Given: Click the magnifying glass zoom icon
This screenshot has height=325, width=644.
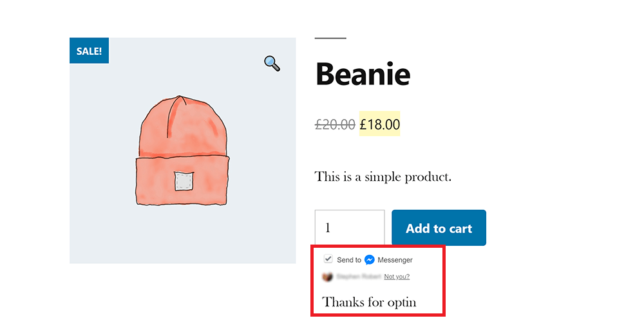Looking at the screenshot, I should [272, 62].
